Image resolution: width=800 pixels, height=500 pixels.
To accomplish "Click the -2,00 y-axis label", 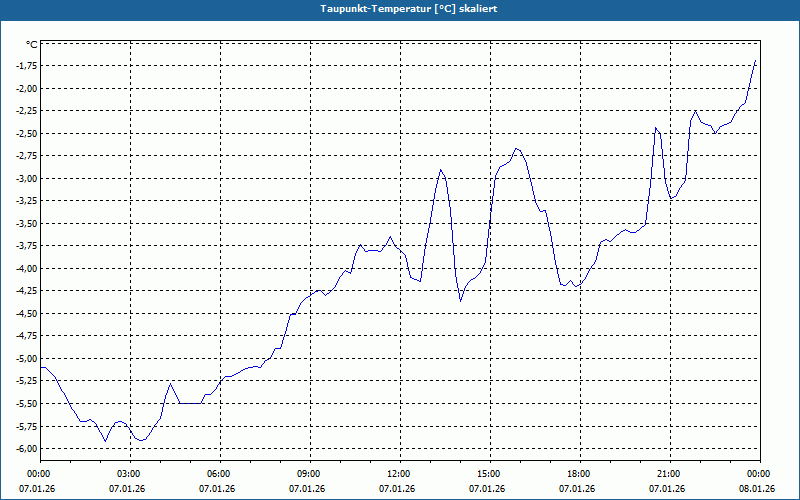I will point(28,88).
